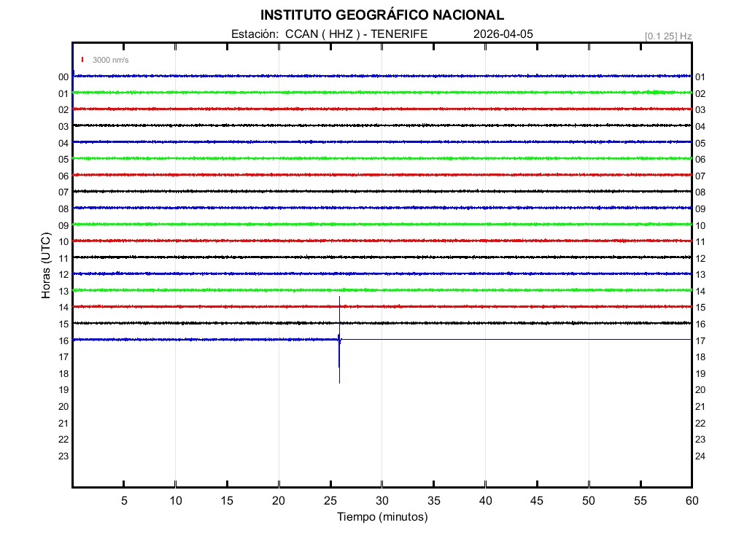Click the 3000 nm/s scale text
Screen dimensions: 747x560
(x=110, y=60)
